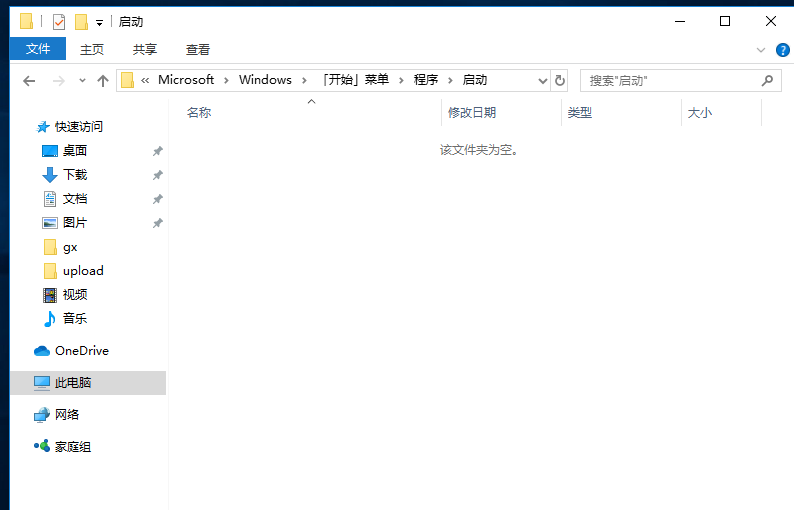Click the Windows breadcrumb in address bar

tap(265, 80)
